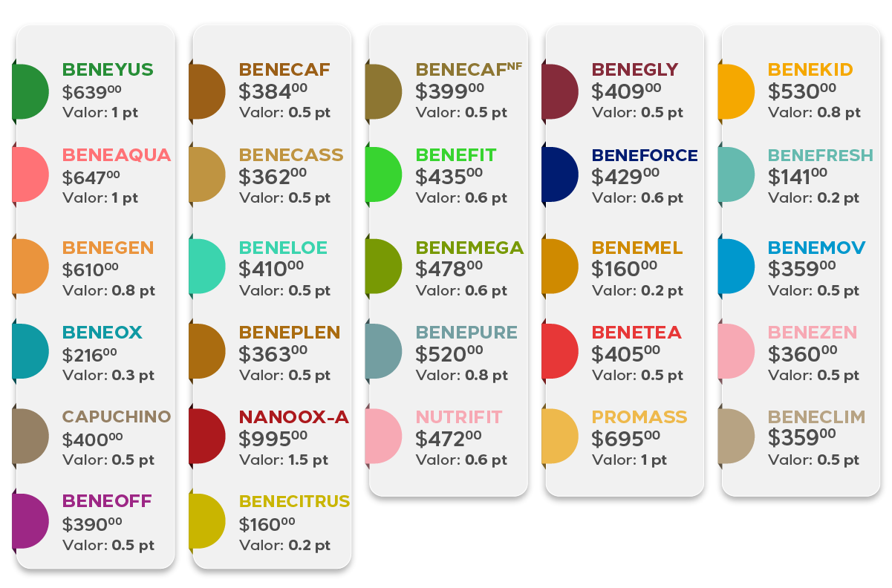
Task: Click the navy blue BENEFORCE circle
Action: tap(560, 174)
